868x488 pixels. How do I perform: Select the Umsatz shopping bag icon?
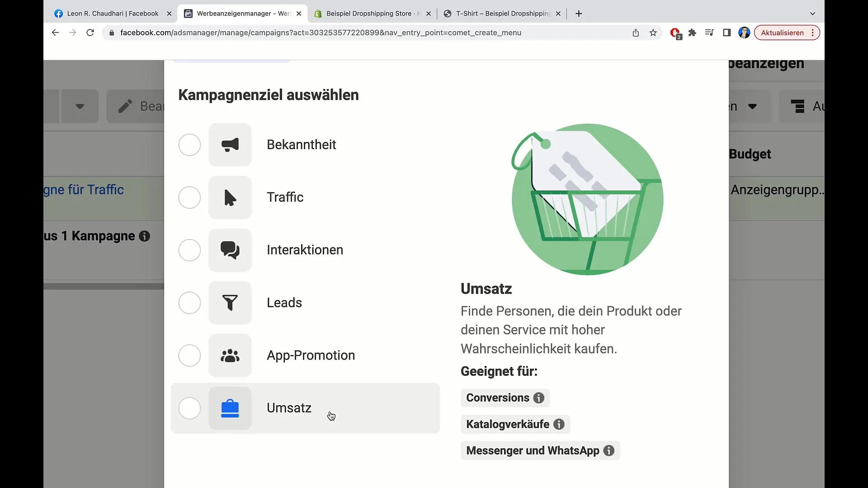(230, 408)
